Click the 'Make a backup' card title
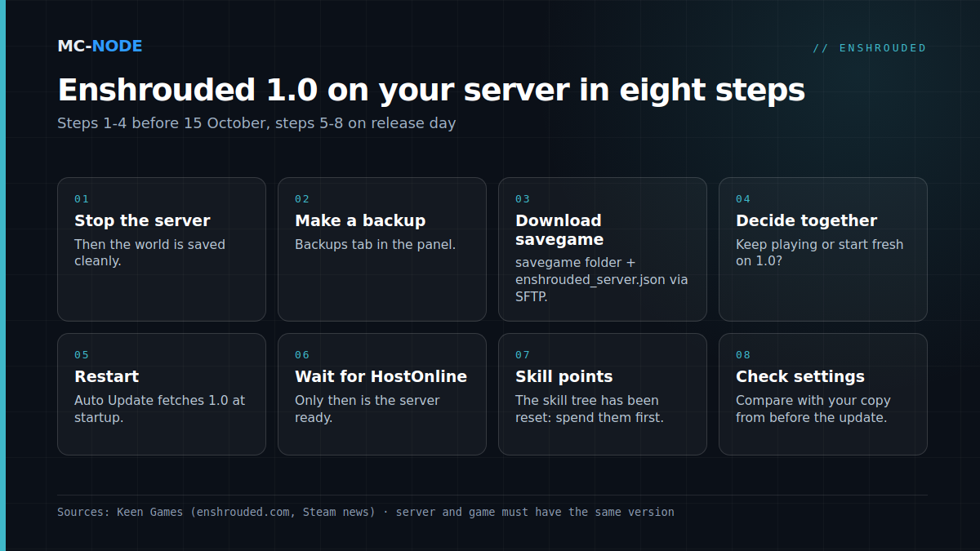The height and width of the screenshot is (551, 980). pos(360,220)
